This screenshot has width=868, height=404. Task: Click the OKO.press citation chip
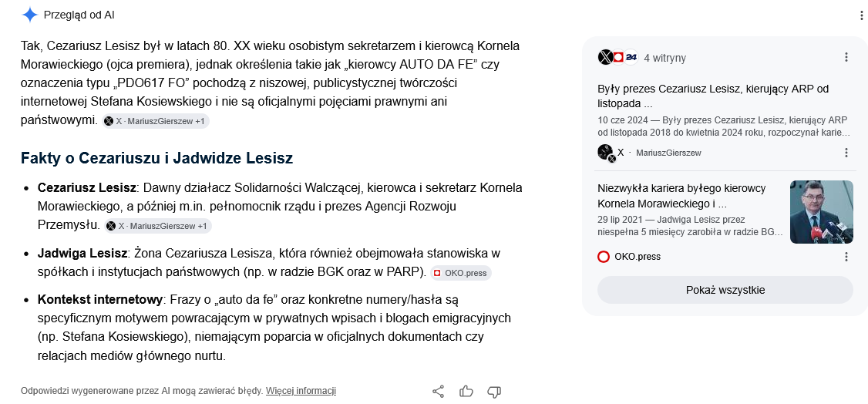[x=460, y=273]
